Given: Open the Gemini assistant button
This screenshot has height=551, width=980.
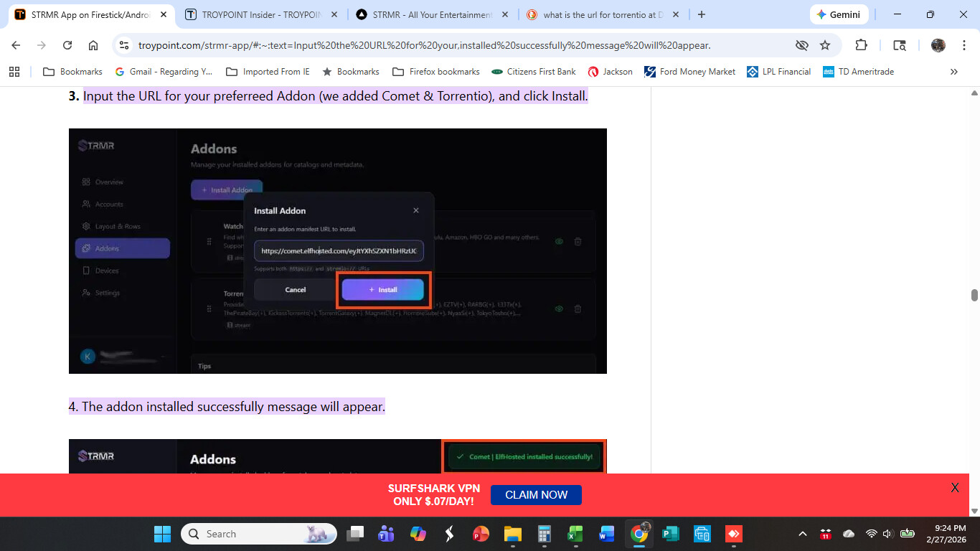Looking at the screenshot, I should 839,14.
